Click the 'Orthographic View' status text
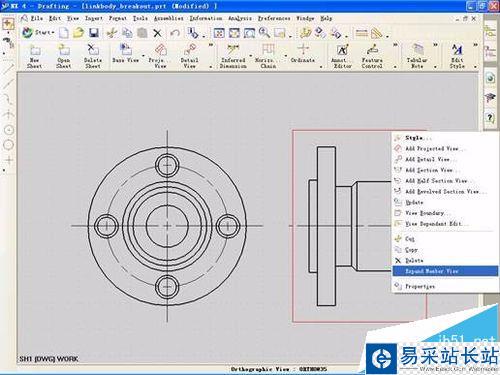This screenshot has height=375, width=500. tap(279, 369)
